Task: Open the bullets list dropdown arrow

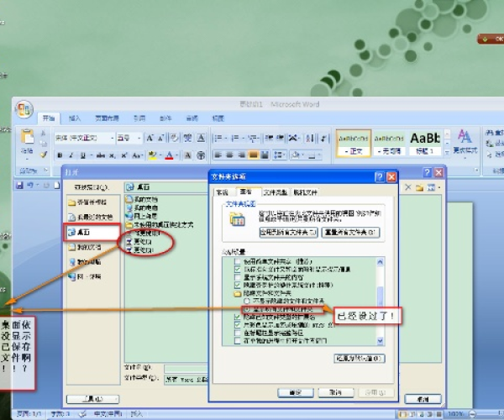Action: 226,138
